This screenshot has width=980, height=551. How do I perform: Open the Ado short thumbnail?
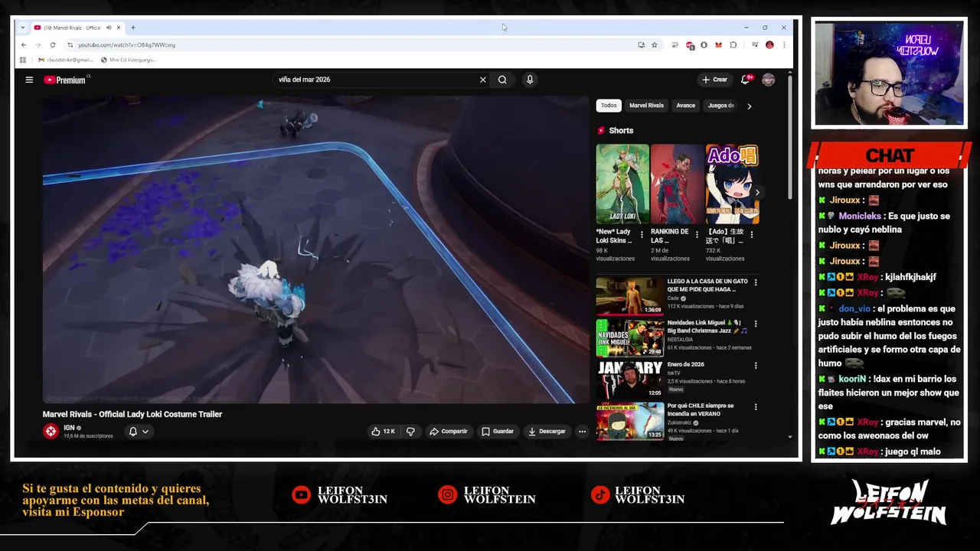pyautogui.click(x=732, y=184)
